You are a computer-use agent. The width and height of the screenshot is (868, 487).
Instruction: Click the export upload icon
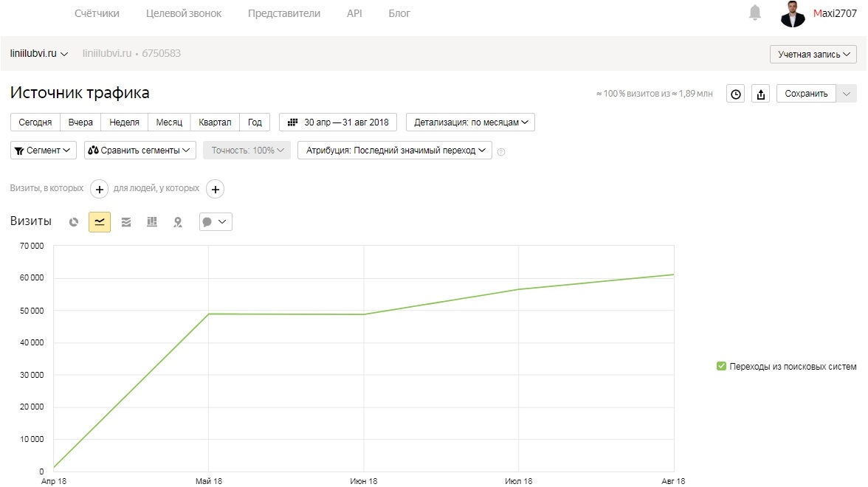click(x=760, y=94)
